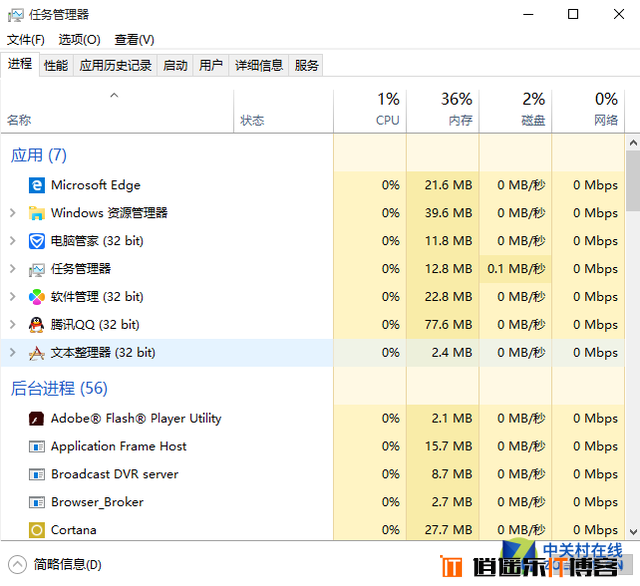Click the 电脑管家 shield icon

click(36, 241)
